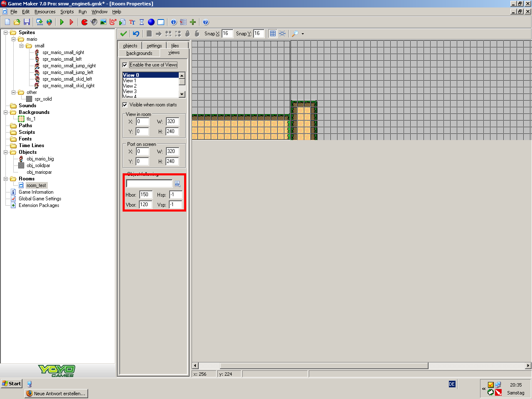Undo last room change
The height and width of the screenshot is (399, 532).
136,34
